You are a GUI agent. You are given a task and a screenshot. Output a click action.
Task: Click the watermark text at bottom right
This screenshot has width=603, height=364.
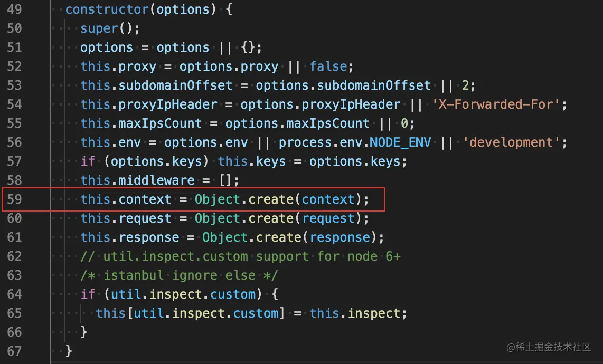[x=549, y=347]
